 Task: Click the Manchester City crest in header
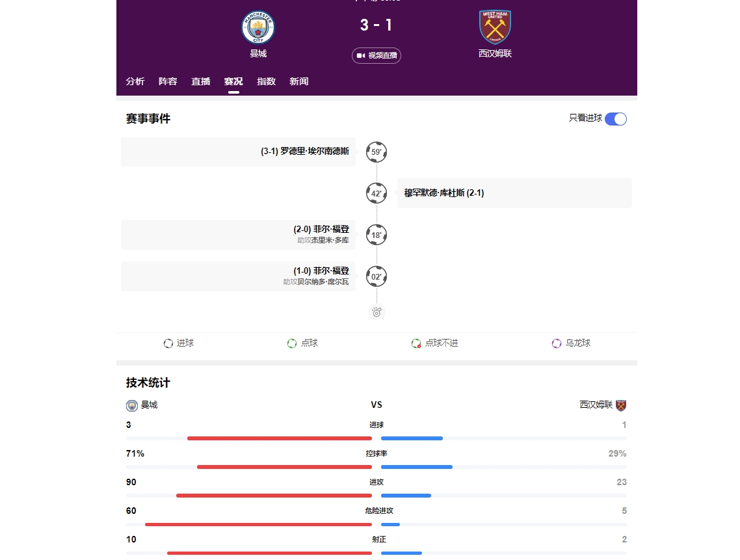point(258,27)
